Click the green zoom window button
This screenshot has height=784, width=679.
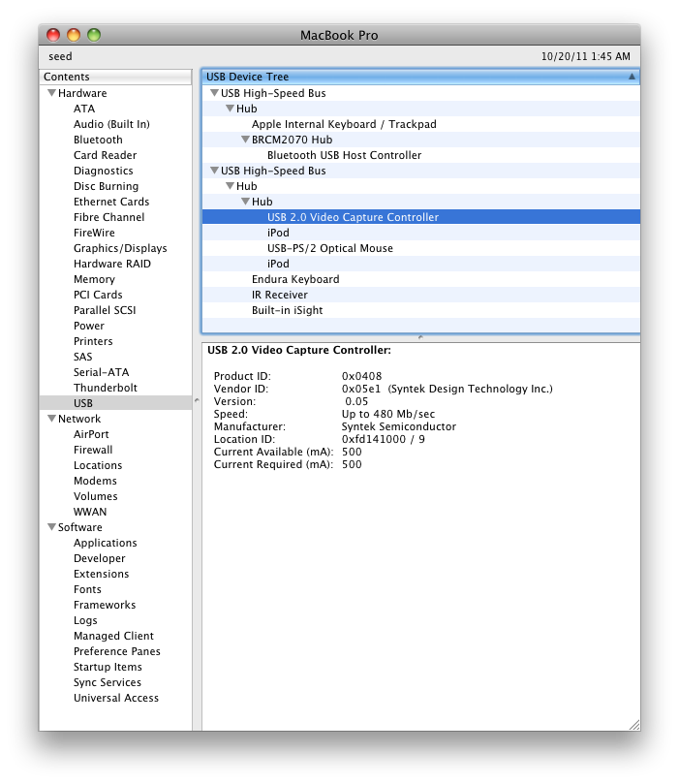tap(94, 35)
